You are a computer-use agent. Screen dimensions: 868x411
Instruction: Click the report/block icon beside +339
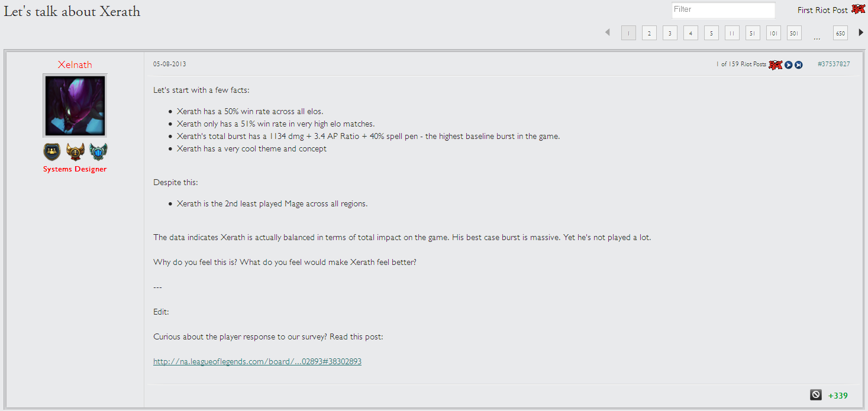tap(816, 394)
